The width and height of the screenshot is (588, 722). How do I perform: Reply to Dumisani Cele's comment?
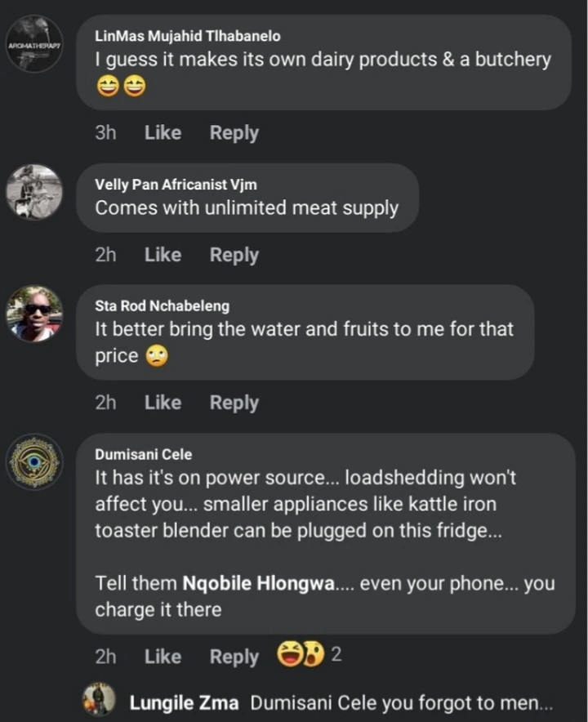(x=234, y=657)
